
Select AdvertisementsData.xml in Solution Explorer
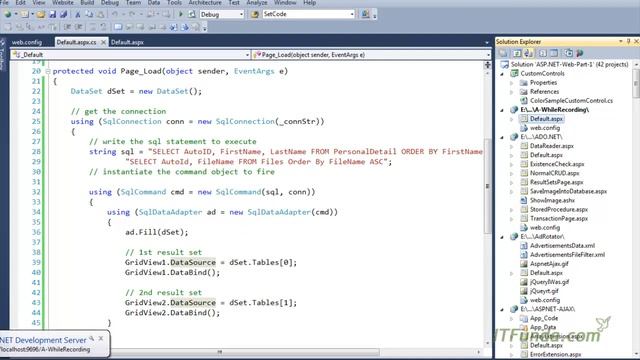pyautogui.click(x=562, y=246)
